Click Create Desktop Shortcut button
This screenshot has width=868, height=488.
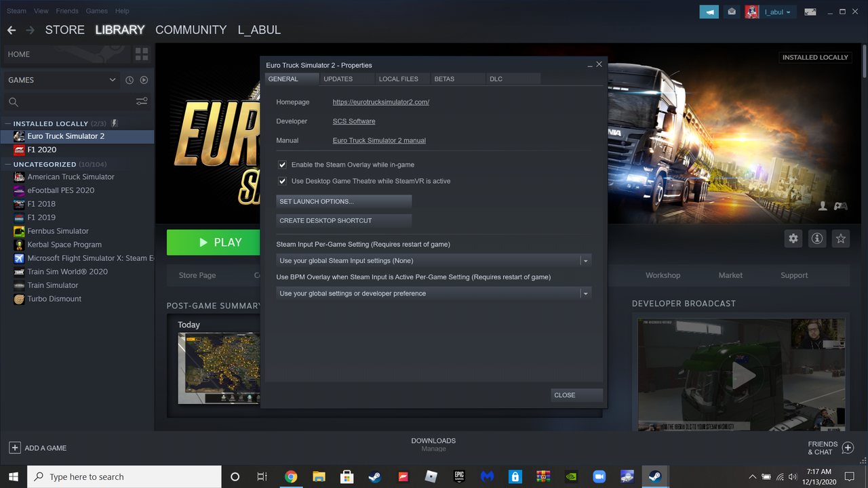click(344, 220)
